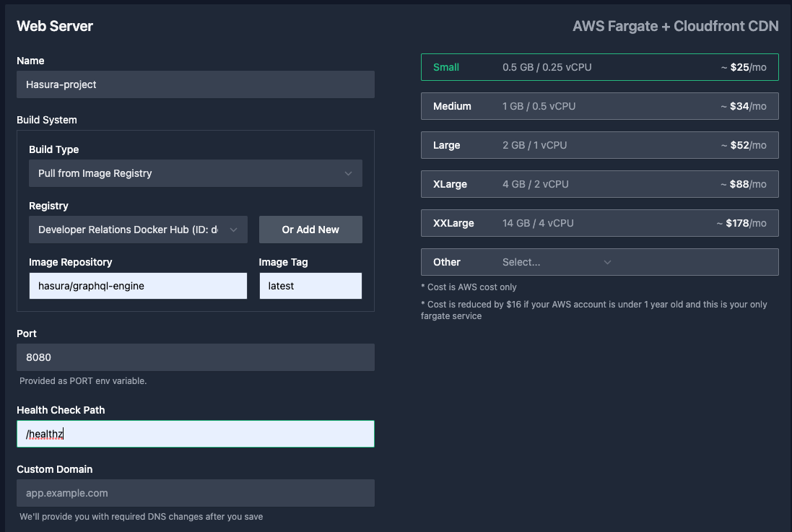Choose the Large 2 GB plan
The height and width of the screenshot is (532, 792).
[599, 144]
